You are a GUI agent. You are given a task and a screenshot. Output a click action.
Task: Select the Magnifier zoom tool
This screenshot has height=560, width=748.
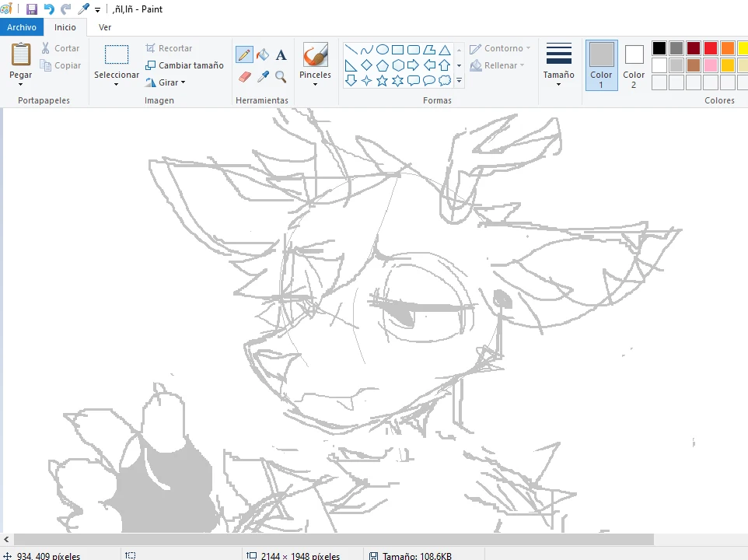click(281, 77)
